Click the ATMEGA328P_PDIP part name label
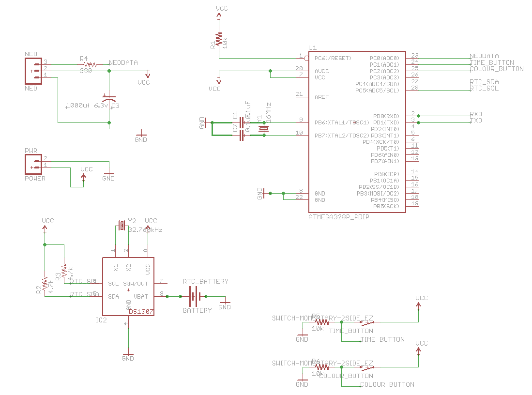 tap(338, 217)
